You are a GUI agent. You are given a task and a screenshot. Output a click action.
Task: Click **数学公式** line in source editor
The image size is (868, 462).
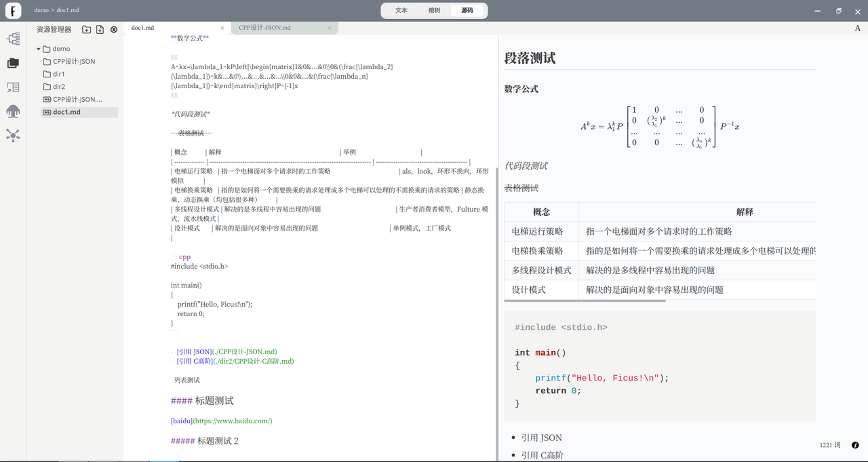click(190, 38)
